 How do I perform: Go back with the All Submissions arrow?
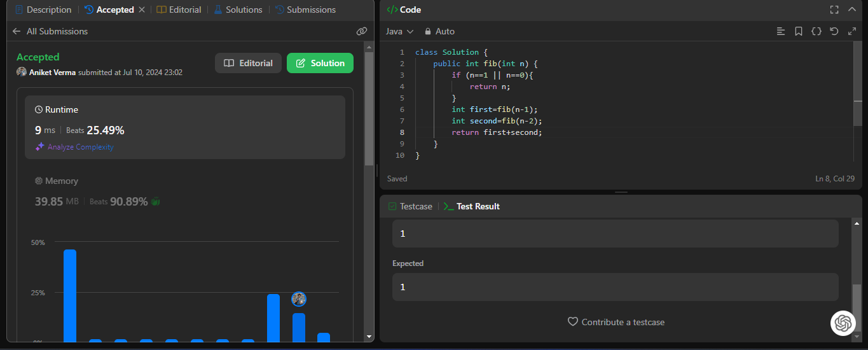coord(17,31)
